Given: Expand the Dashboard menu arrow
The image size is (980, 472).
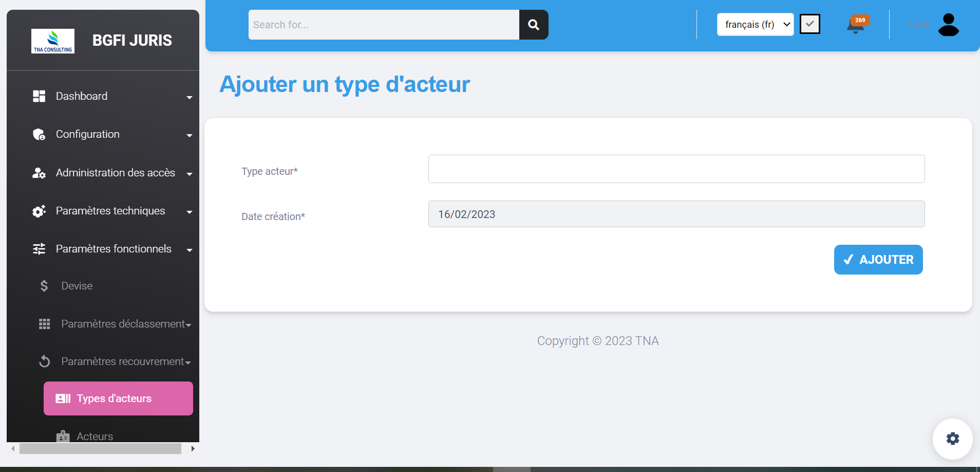Looking at the screenshot, I should [189, 97].
